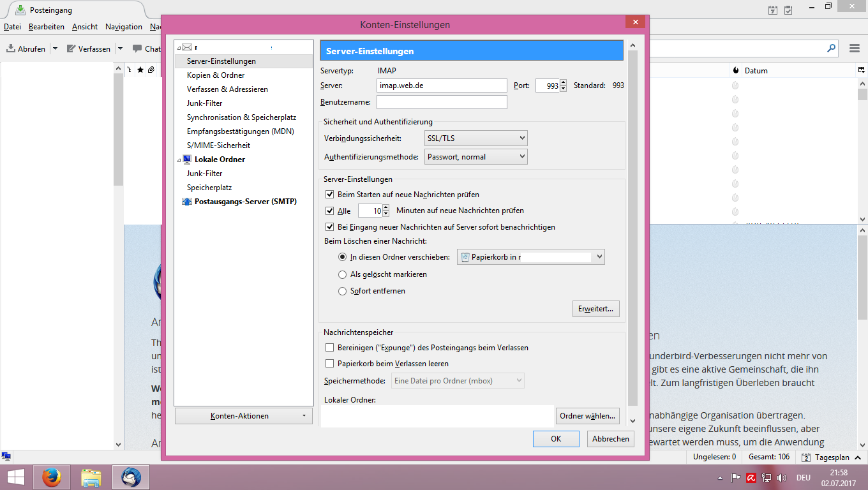
Task: Click the Avira antivirus tray icon
Action: tap(752, 477)
